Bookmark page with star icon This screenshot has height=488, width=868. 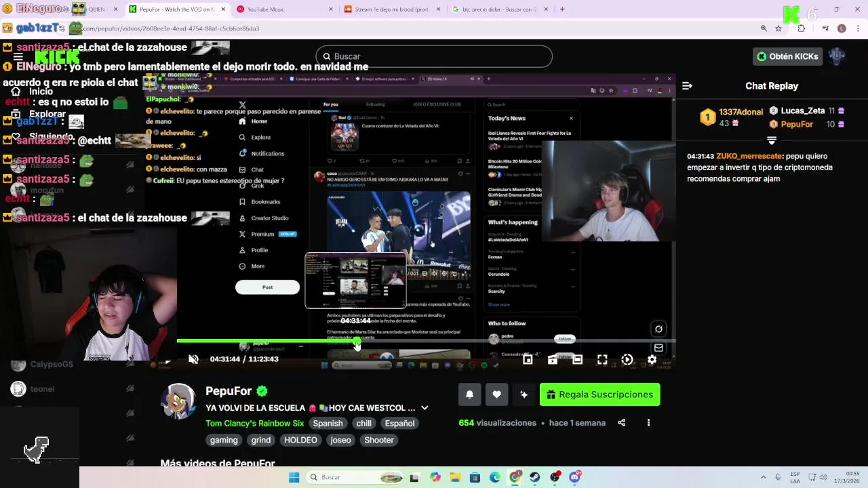778,28
